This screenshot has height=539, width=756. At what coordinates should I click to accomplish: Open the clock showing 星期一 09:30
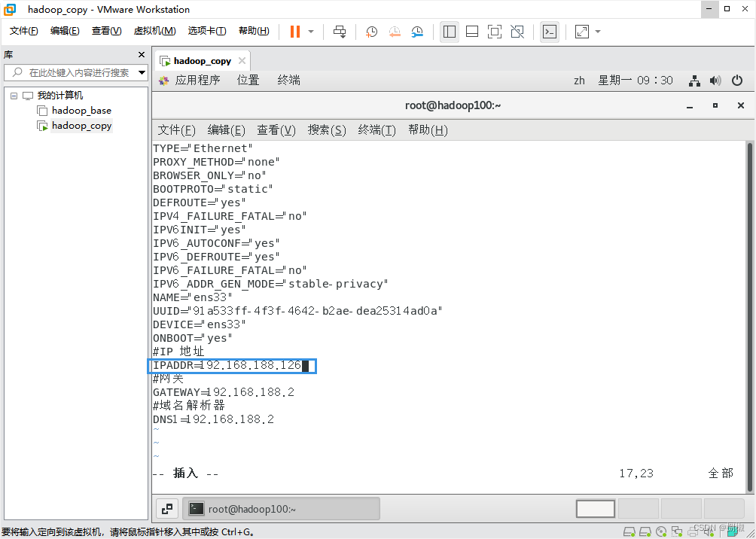click(636, 81)
